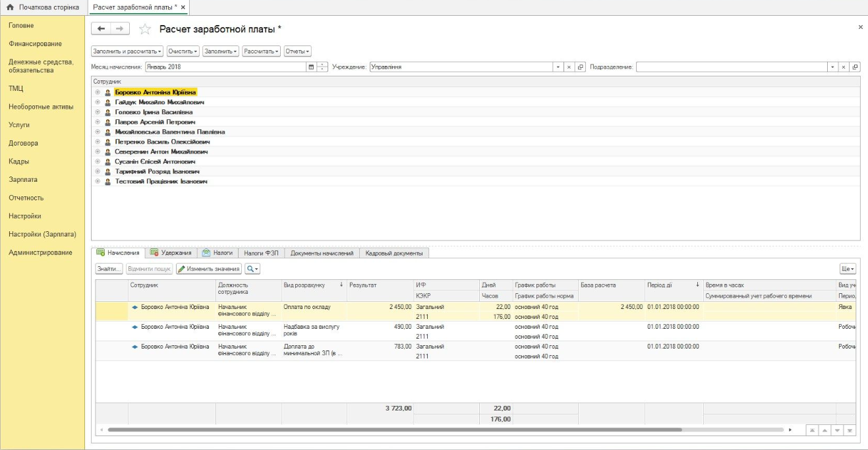Clear the Учреждение field with X
This screenshot has width=868, height=450.
(569, 67)
